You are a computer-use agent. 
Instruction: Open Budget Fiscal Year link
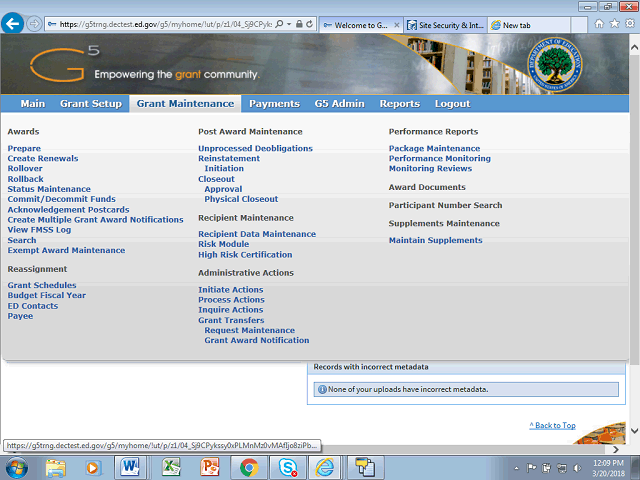coord(47,296)
